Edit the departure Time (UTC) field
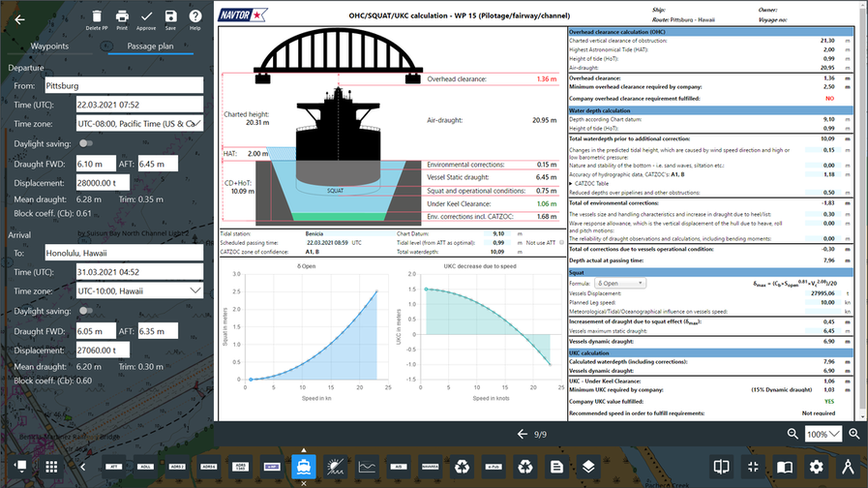Viewport: 868px width, 488px height. click(139, 105)
